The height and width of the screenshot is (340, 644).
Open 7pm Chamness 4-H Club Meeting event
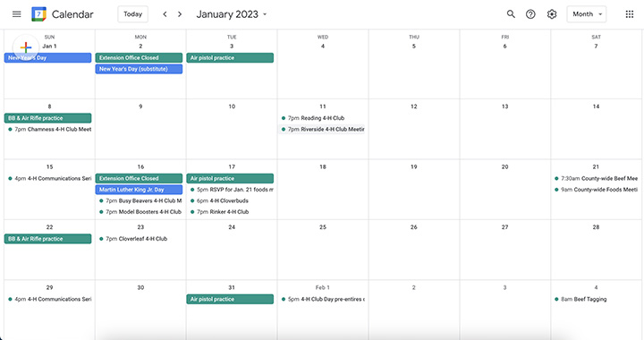49,130
